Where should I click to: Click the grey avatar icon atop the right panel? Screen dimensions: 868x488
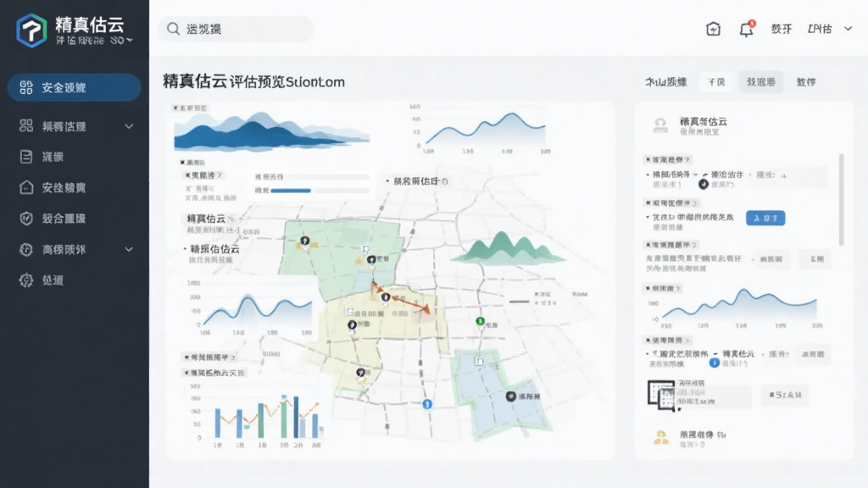coord(659,125)
